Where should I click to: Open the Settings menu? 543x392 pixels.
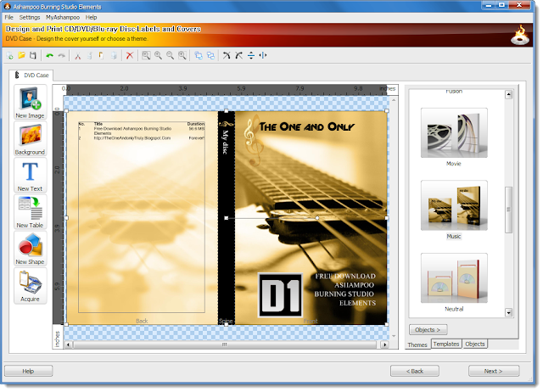30,17
